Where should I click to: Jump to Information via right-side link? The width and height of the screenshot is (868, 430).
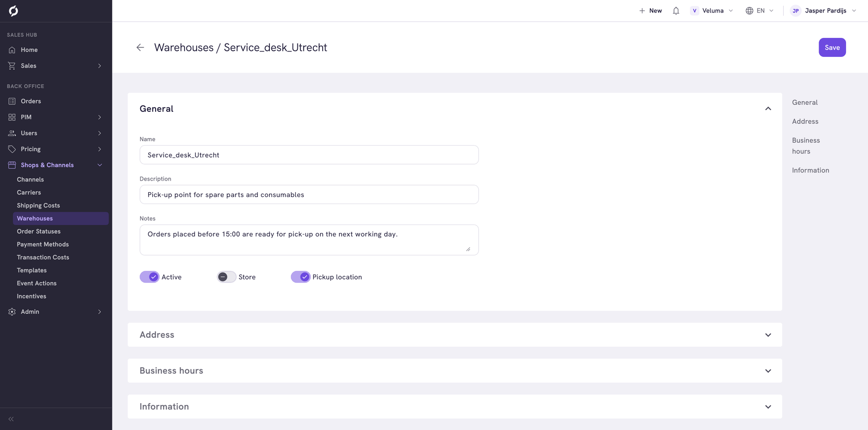(x=811, y=170)
